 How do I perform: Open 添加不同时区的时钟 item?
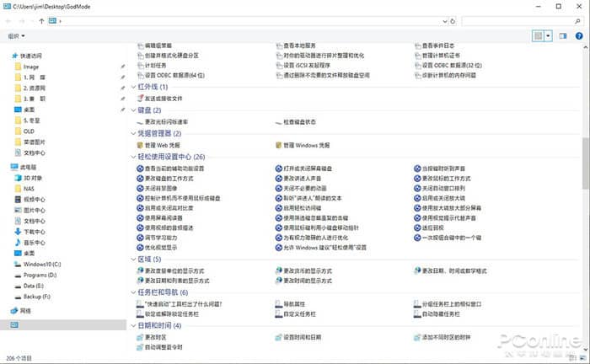446,337
